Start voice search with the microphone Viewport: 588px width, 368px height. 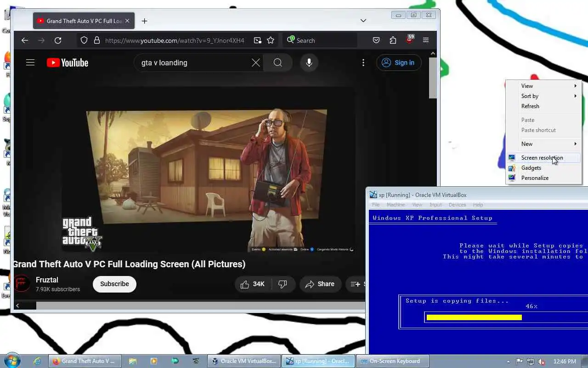309,63
